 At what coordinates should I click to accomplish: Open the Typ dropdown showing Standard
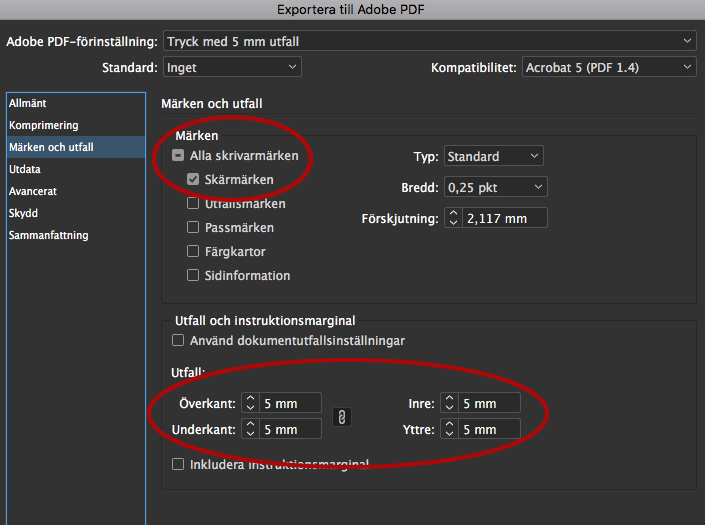tap(494, 156)
